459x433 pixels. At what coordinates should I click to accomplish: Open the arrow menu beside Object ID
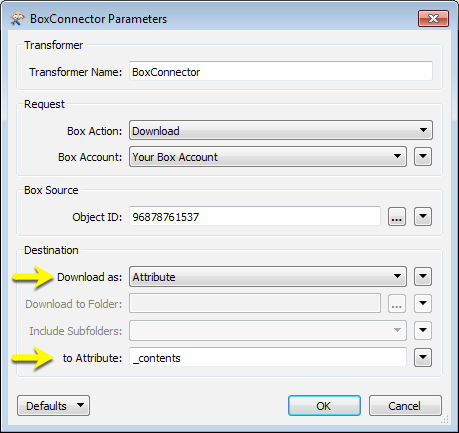pos(423,217)
